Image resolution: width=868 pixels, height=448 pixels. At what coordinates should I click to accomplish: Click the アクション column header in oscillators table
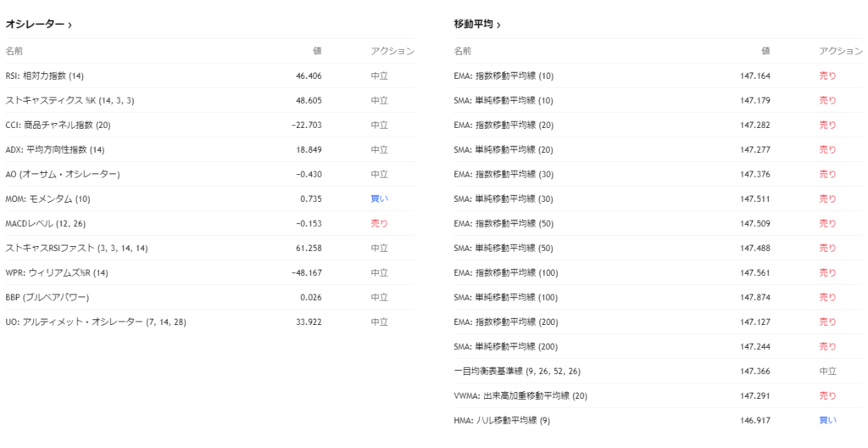coord(392,51)
